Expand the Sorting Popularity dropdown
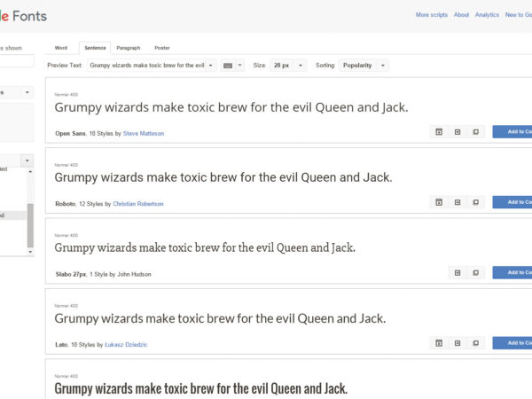This screenshot has width=532, height=399. click(364, 66)
